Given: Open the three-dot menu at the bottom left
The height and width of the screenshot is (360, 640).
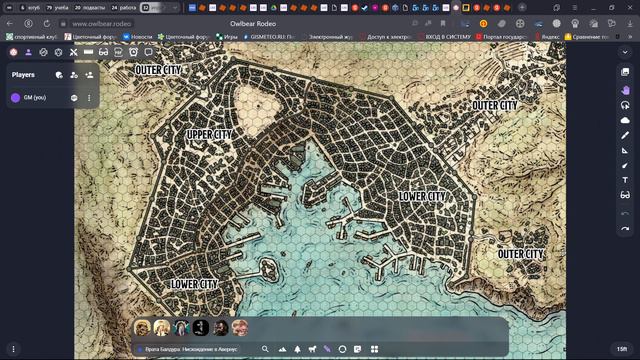Looking at the screenshot, I should (13, 349).
